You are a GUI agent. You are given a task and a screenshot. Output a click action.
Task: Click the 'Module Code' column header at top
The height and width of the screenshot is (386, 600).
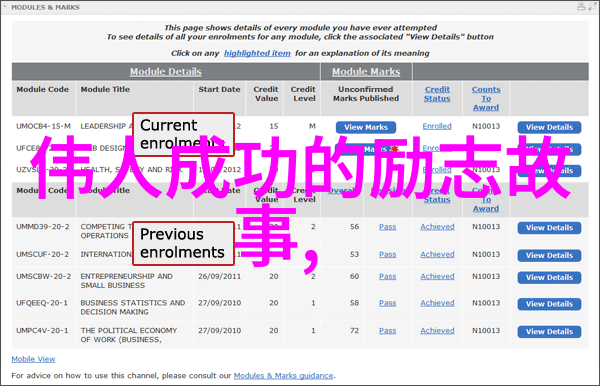[42, 89]
